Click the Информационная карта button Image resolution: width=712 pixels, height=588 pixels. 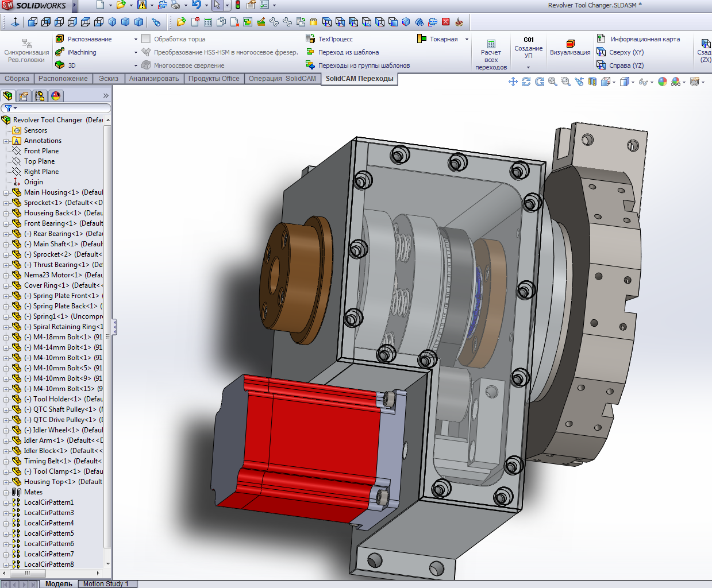tap(645, 39)
